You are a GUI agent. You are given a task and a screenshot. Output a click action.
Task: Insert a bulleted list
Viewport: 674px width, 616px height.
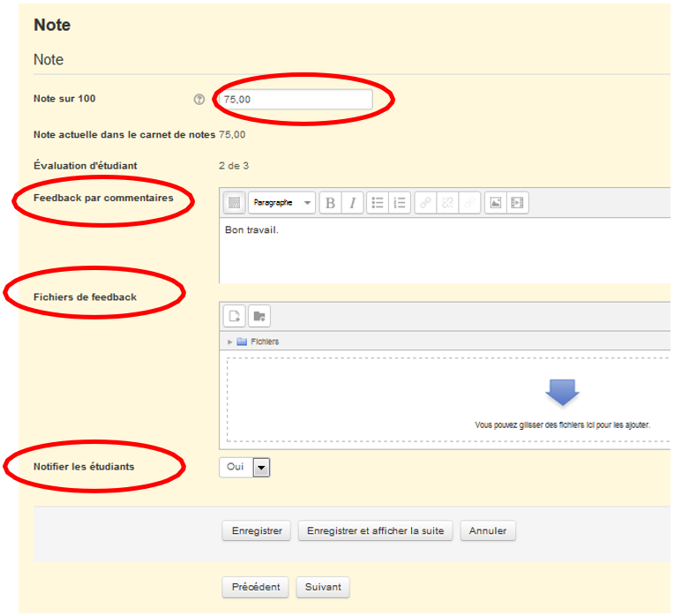pos(378,203)
